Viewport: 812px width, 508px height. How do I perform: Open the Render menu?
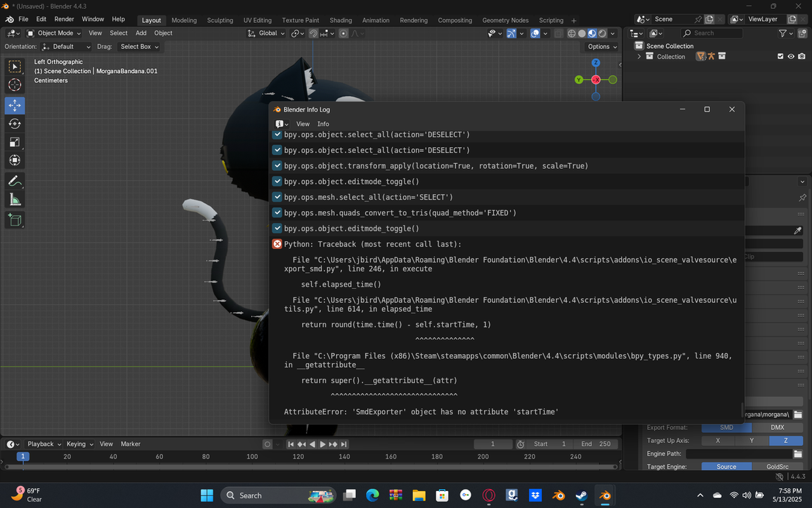pyautogui.click(x=64, y=19)
